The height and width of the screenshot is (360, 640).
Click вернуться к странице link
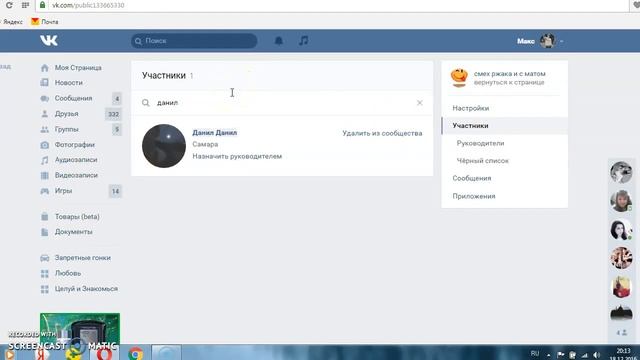coord(509,82)
